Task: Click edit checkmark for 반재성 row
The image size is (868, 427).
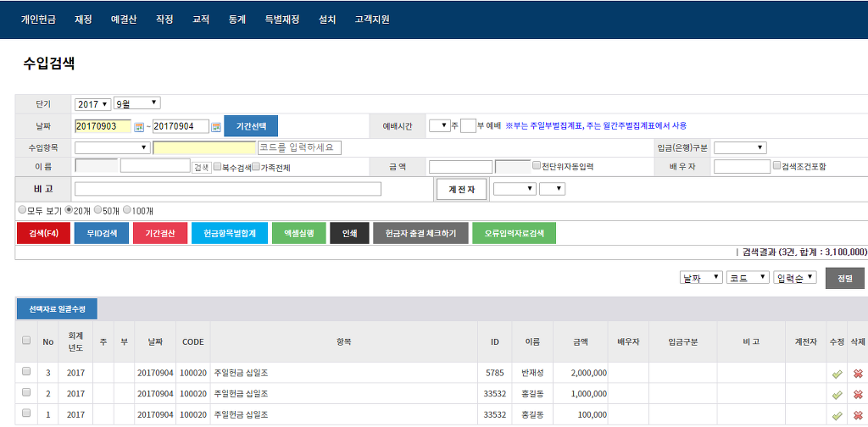Action: [837, 374]
